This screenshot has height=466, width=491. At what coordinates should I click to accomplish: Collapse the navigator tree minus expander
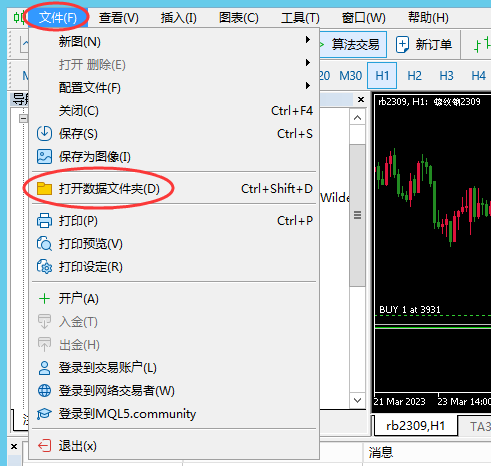coord(23,118)
